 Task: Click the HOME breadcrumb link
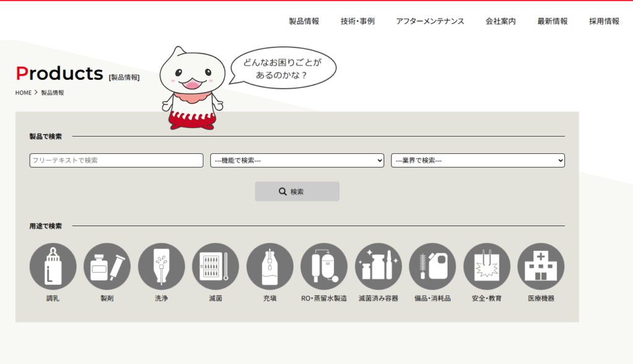click(23, 93)
